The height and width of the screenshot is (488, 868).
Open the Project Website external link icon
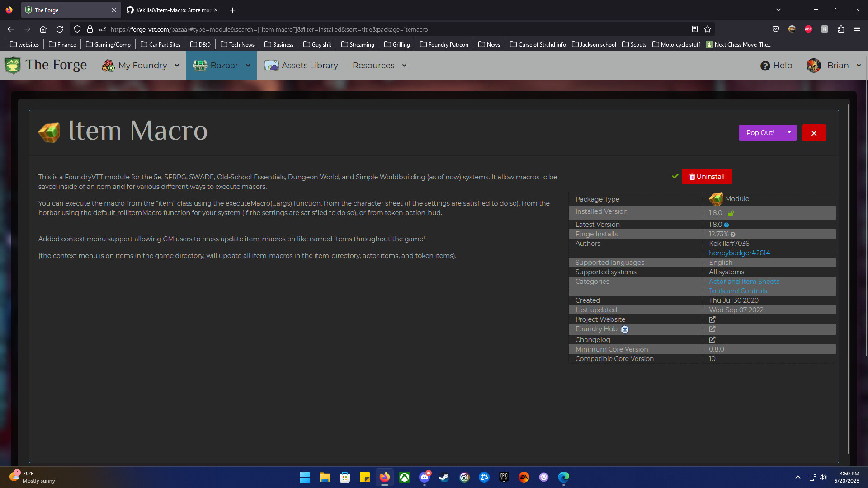pos(712,319)
